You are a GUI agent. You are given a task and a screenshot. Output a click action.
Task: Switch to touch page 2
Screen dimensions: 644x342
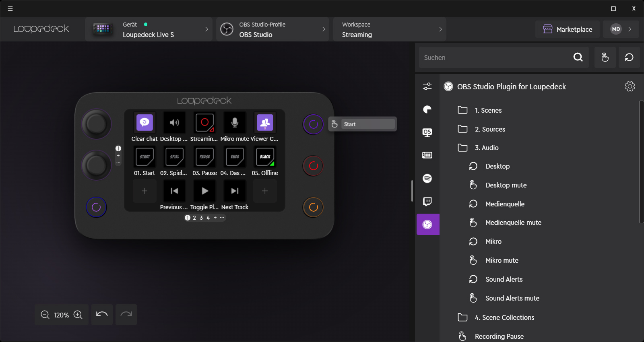194,218
